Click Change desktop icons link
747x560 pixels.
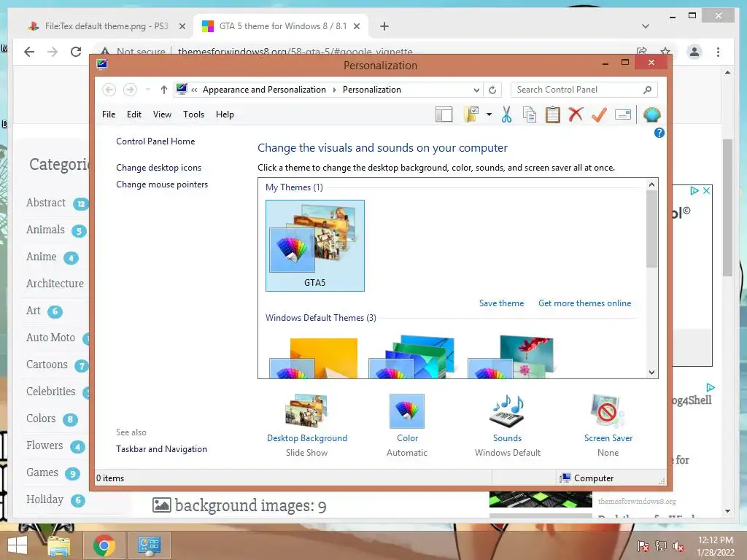pos(158,168)
